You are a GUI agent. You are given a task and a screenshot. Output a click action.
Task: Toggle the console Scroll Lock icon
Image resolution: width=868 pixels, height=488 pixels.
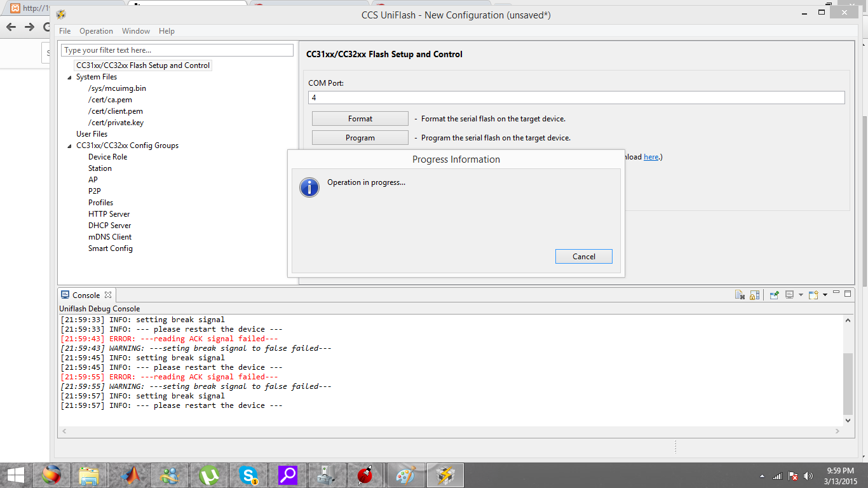(754, 295)
